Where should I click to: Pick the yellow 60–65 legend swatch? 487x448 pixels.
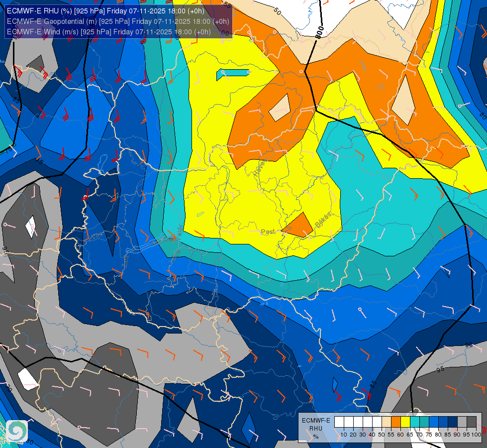pyautogui.click(x=405, y=422)
